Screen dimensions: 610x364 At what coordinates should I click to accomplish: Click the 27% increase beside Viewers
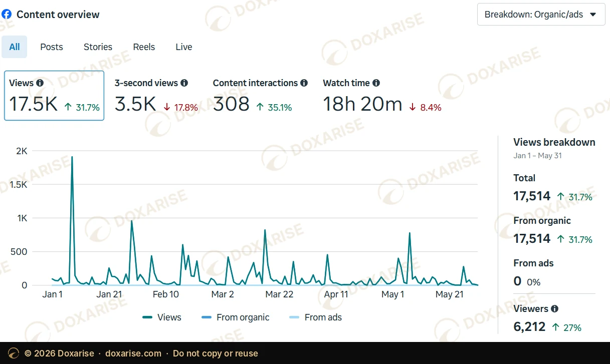tap(567, 328)
